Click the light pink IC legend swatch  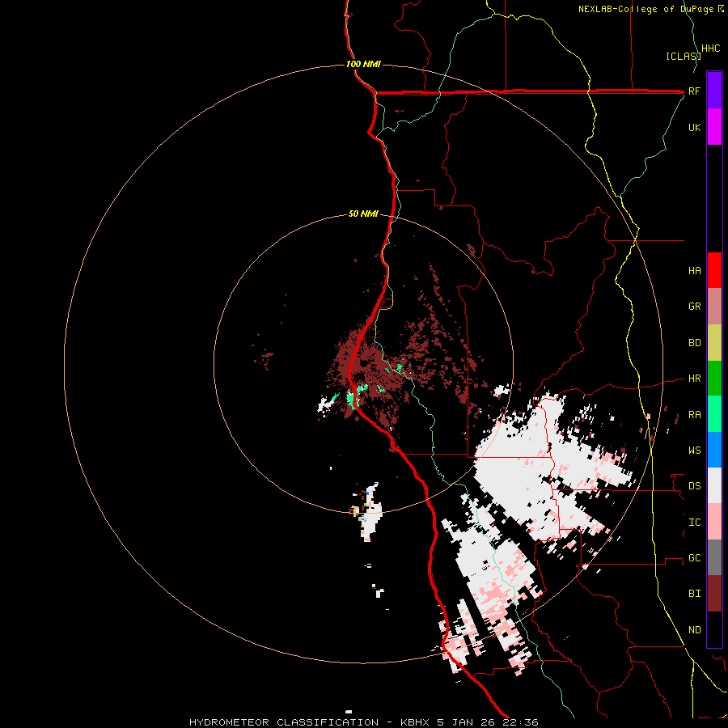pyautogui.click(x=714, y=522)
